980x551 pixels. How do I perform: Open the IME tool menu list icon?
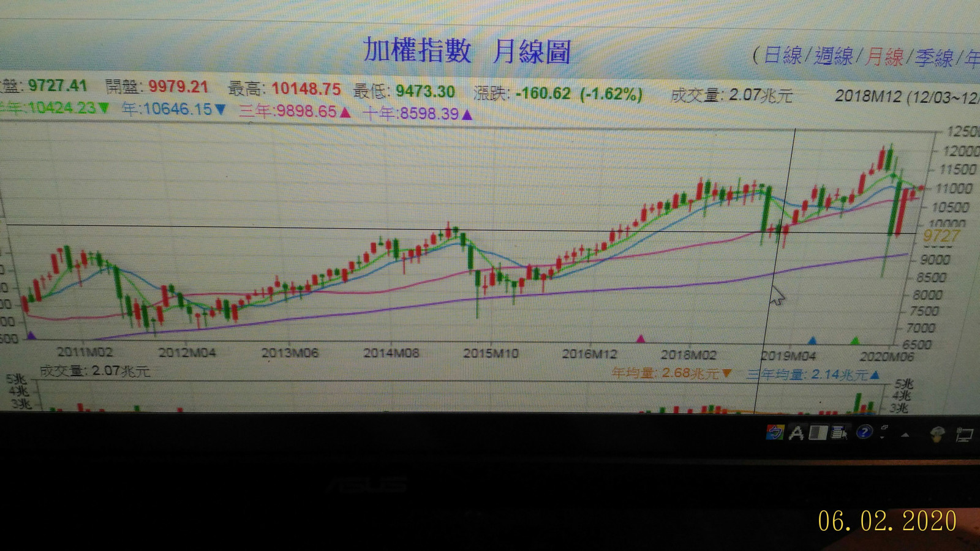pos(839,433)
